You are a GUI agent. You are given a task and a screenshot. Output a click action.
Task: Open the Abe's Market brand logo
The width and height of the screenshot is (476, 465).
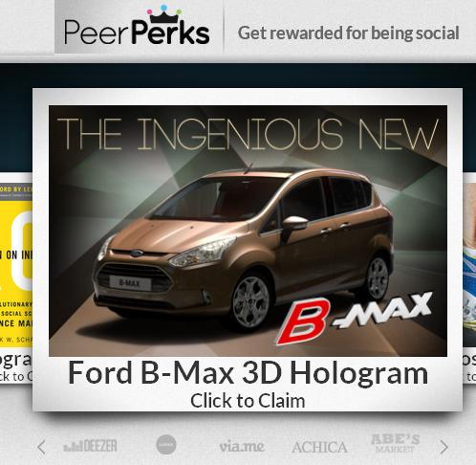pos(395,443)
